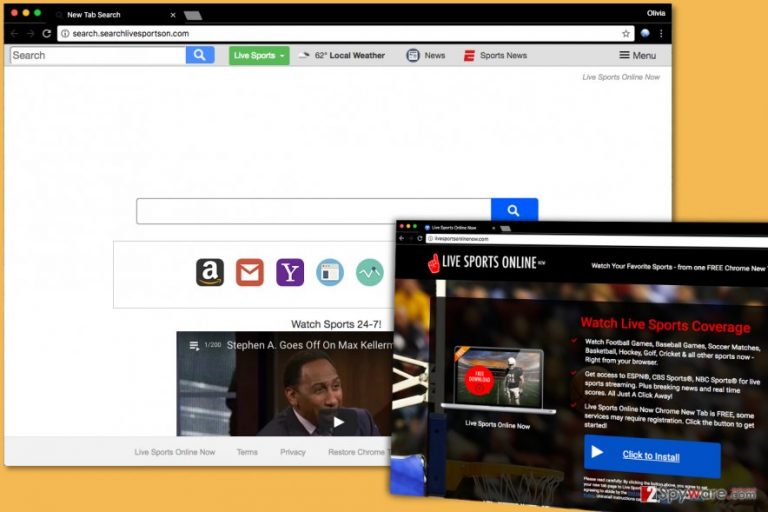Screen dimensions: 768x512
Task: Click the laptop free download image
Action: point(498,379)
